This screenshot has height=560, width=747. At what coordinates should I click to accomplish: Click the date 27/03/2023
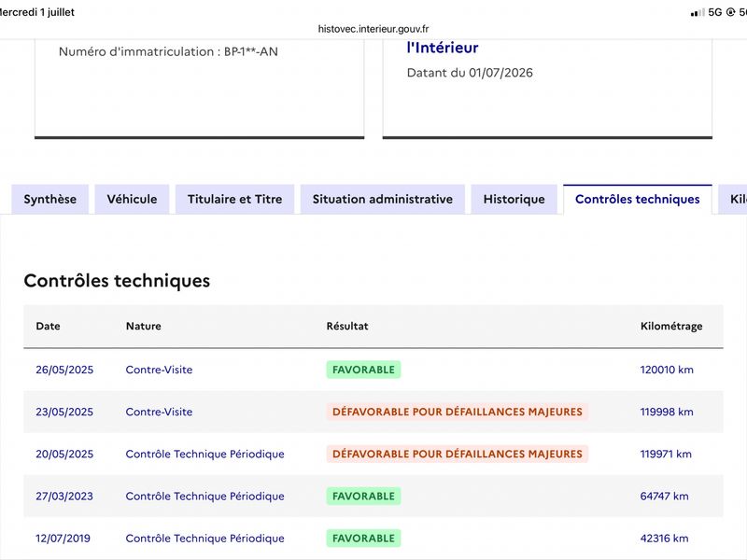64,497
